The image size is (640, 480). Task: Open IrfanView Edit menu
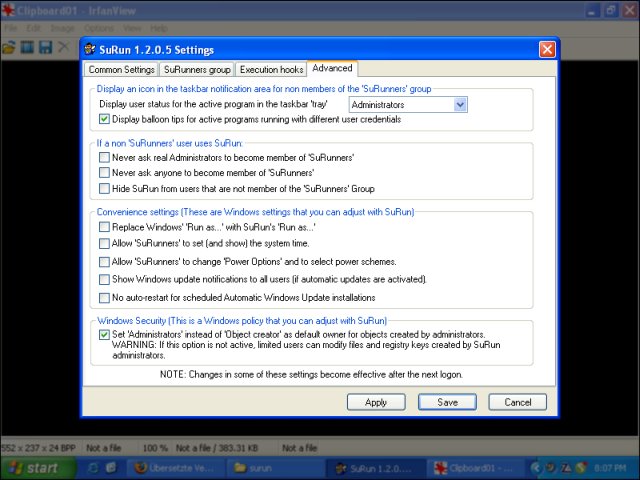click(33, 28)
